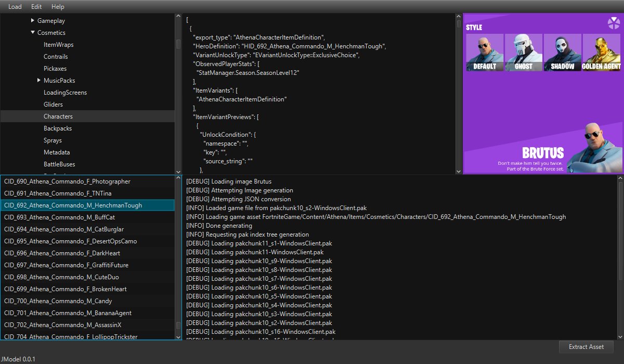Select Contrails in the tree

click(56, 57)
